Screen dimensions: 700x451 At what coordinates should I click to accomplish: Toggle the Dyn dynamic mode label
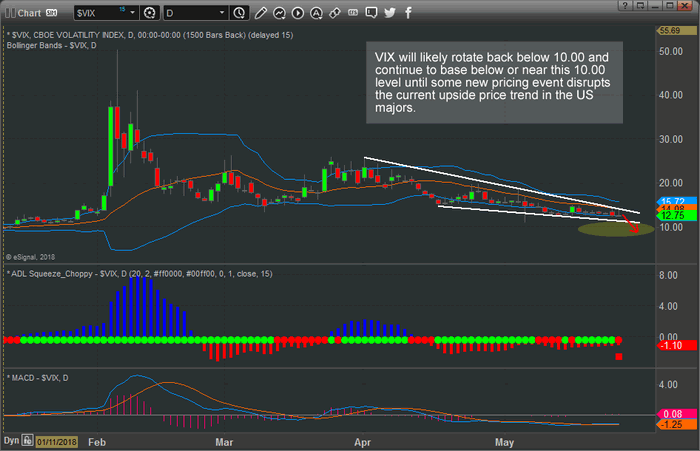pos(10,439)
